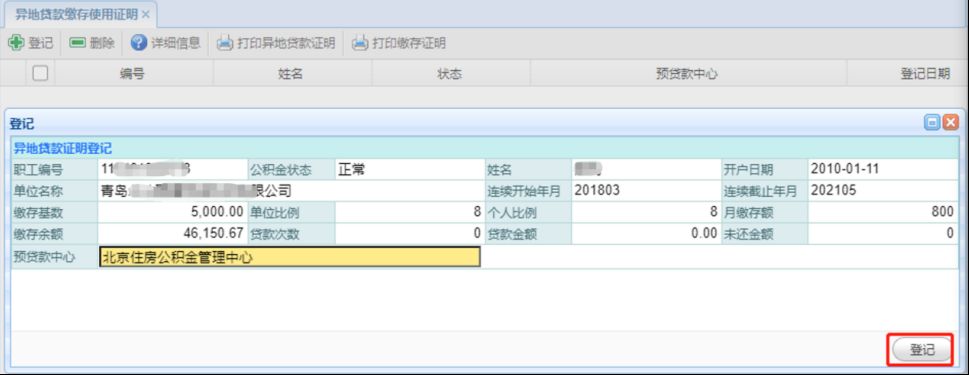Image resolution: width=969 pixels, height=375 pixels.
Task: Click the 打印异地贷款证明 printer icon
Action: coord(224,43)
